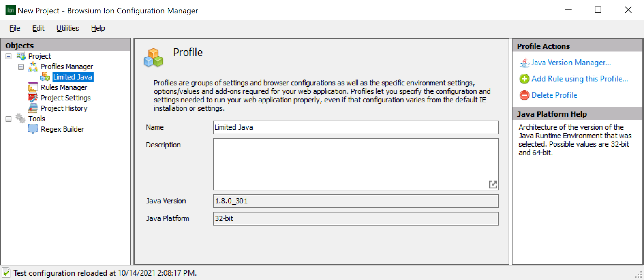Viewport: 644px width, 280px height.
Task: Close the Configuration Manager window
Action: 628,10
